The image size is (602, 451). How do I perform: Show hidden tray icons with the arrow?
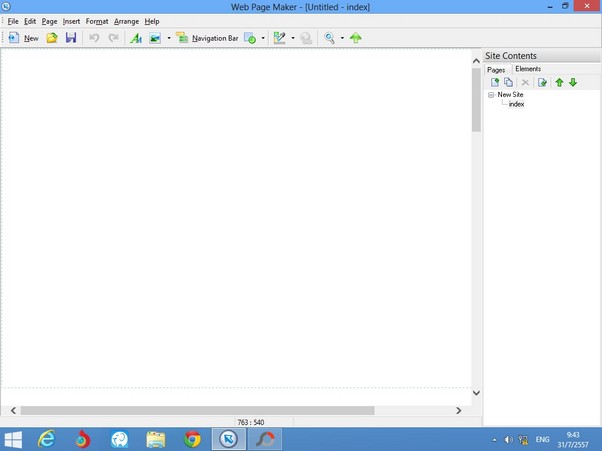[x=494, y=440]
